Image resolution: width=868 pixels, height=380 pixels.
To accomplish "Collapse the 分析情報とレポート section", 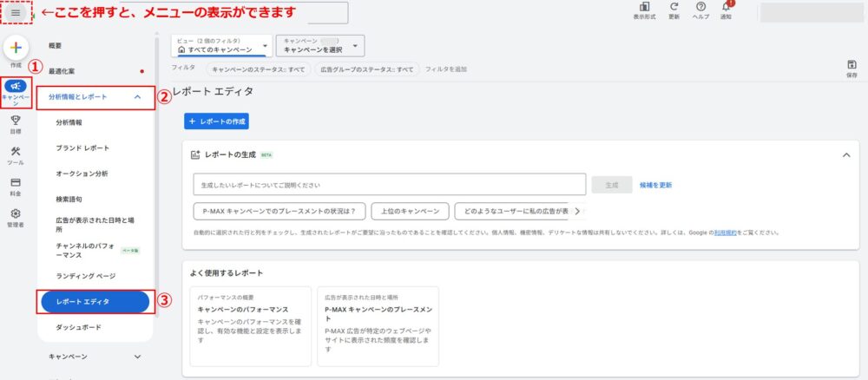I will [x=138, y=97].
